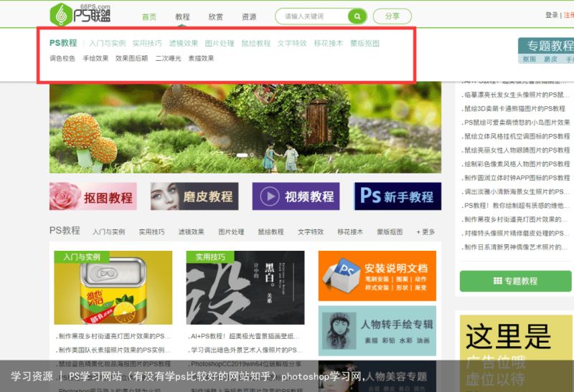Viewport: 574px width, 392px height.
Task: Click 样式安装 in 安装说明文档 card
Action: [377, 288]
